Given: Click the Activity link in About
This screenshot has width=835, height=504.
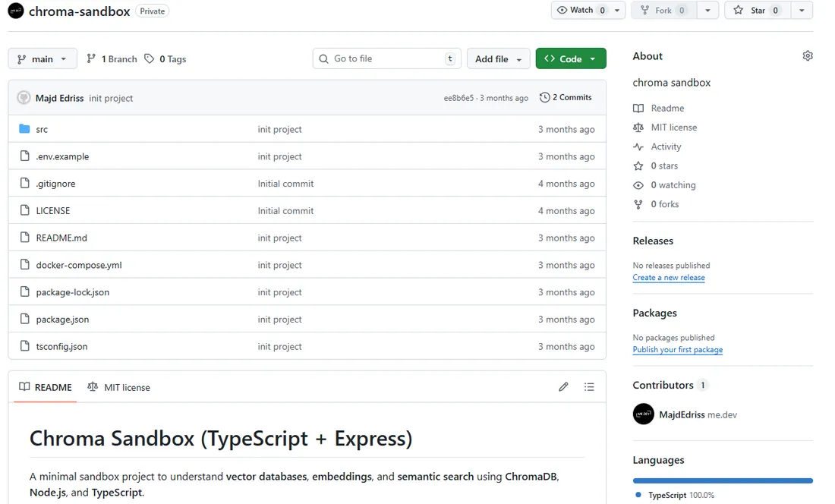Looking at the screenshot, I should click(x=666, y=146).
